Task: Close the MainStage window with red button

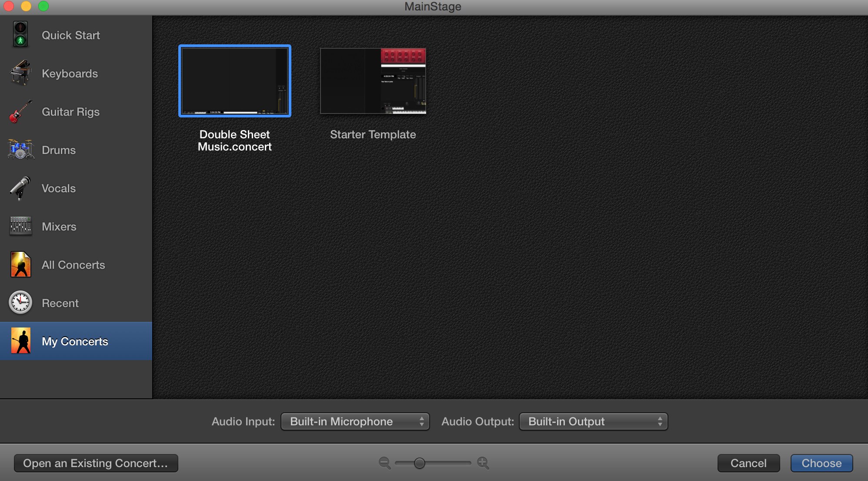Action: point(9,6)
